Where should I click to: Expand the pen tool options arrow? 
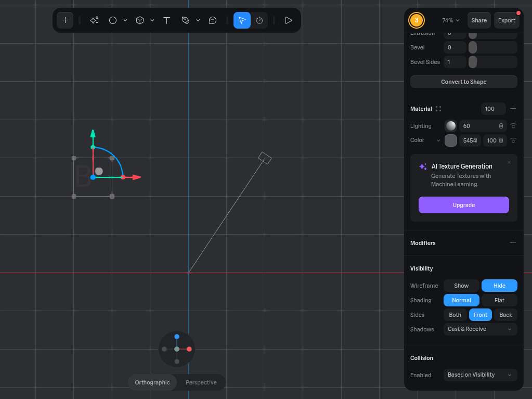pyautogui.click(x=198, y=20)
